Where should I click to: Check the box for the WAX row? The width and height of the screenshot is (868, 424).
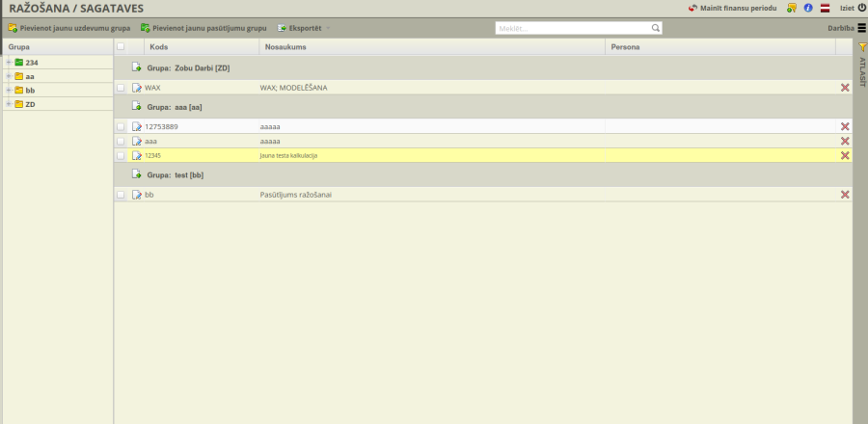point(121,88)
